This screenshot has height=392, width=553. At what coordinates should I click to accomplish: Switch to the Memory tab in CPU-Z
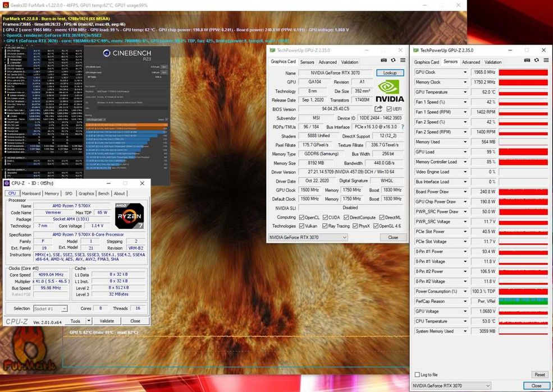52,193
